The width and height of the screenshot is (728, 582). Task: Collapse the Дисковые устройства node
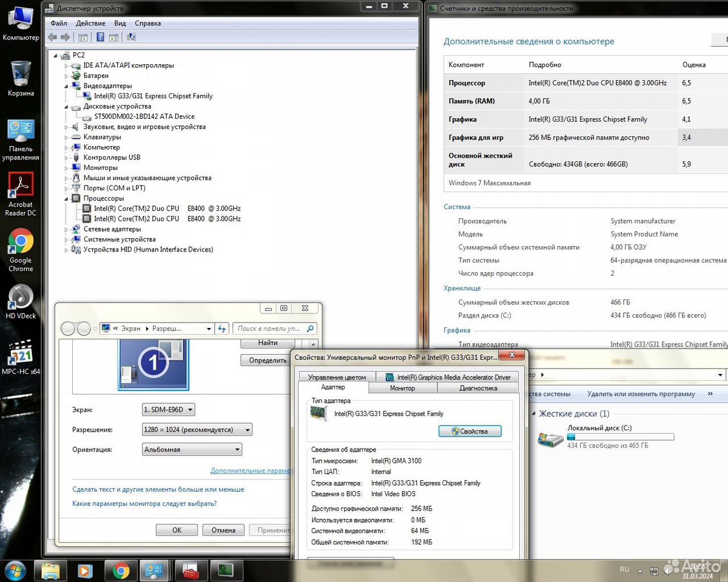pyautogui.click(x=67, y=106)
